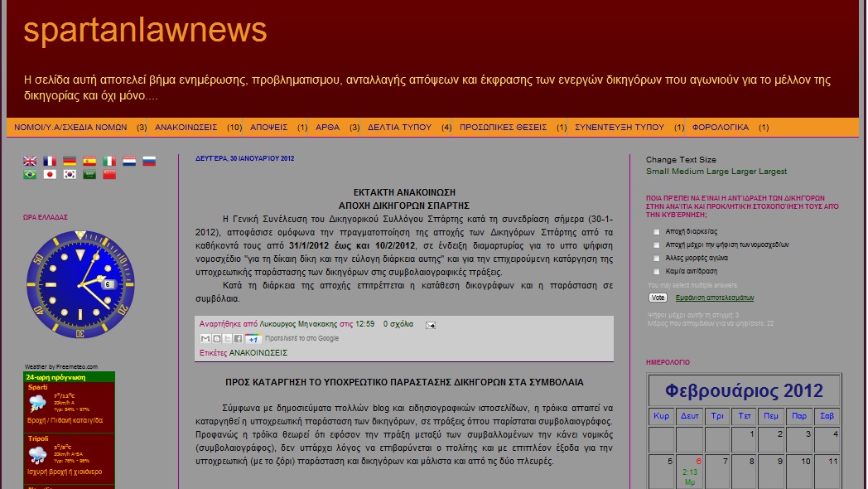This screenshot has width=868, height=489.
Task: Choose the French flag translation
Action: 50,162
